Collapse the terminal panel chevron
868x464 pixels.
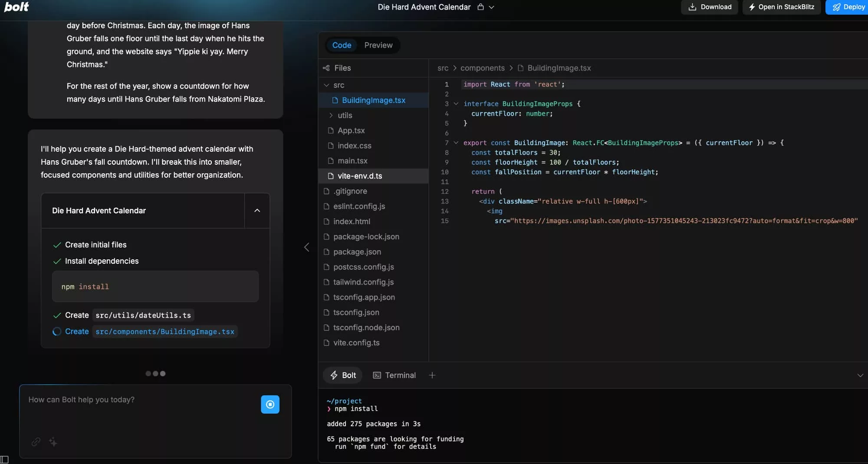[x=860, y=375]
